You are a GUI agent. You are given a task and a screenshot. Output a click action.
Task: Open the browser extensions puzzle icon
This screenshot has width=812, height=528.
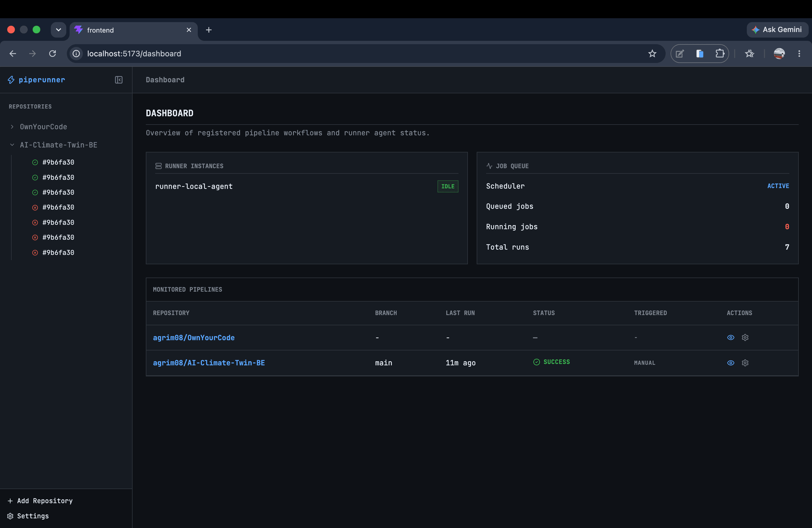(x=719, y=54)
